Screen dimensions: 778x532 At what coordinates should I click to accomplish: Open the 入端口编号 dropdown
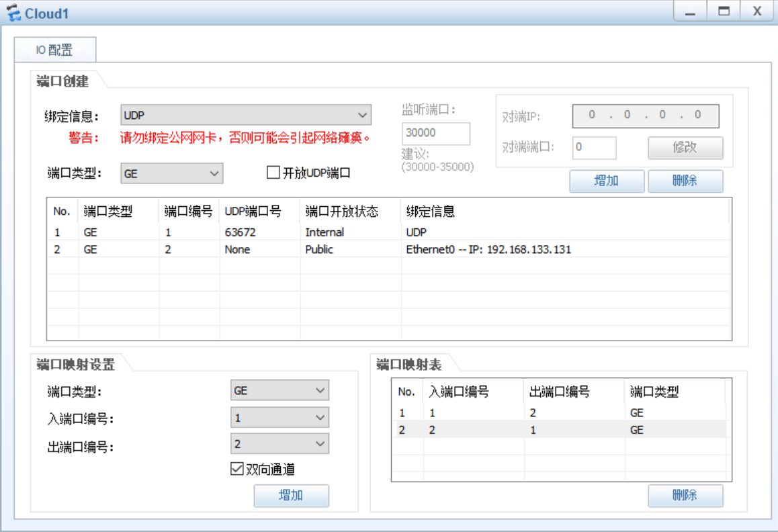(x=279, y=418)
